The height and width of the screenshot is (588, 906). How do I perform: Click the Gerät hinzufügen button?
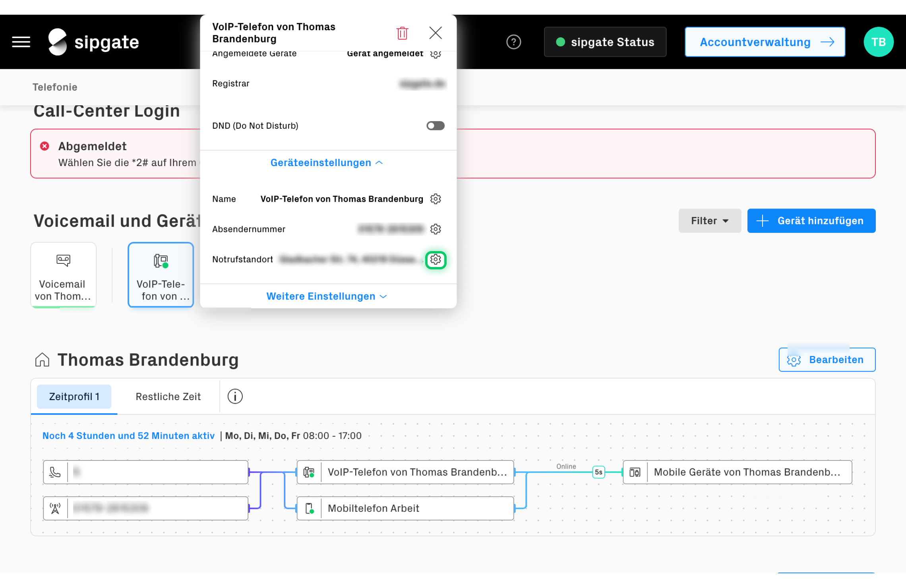point(811,221)
